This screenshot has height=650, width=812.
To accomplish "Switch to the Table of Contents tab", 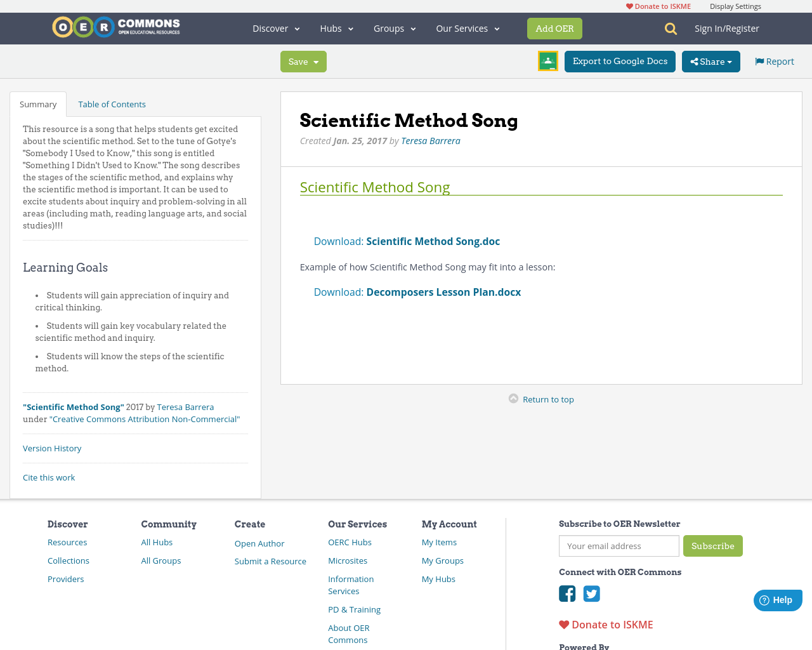I will pyautogui.click(x=111, y=103).
